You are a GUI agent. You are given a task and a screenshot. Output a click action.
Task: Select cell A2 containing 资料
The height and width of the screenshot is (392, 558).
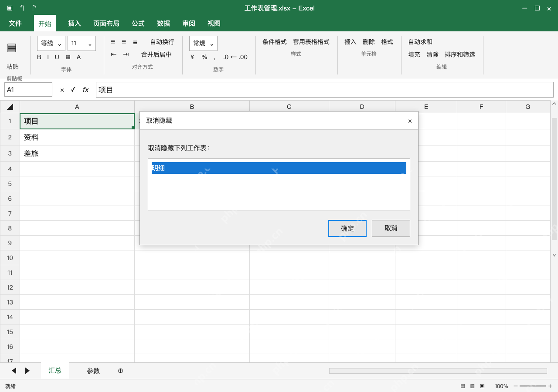pyautogui.click(x=77, y=137)
